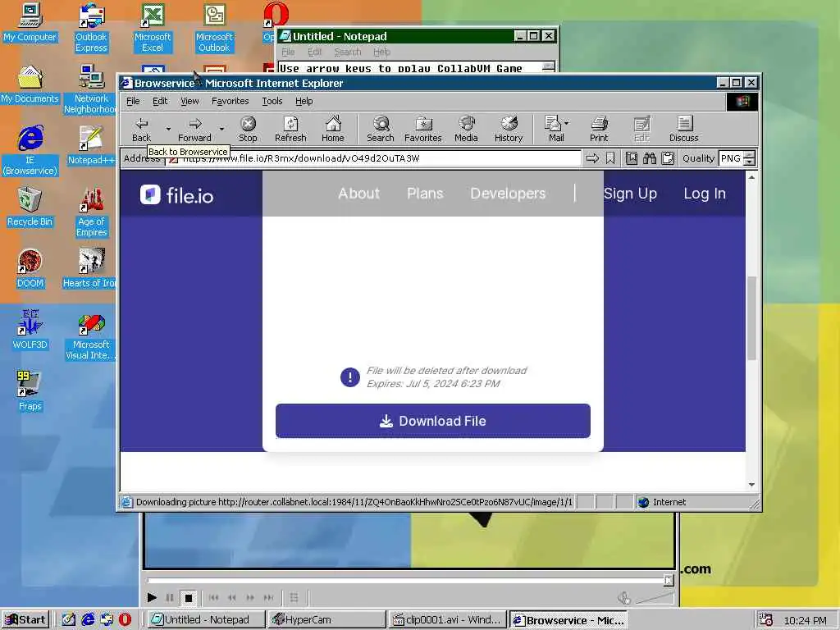The width and height of the screenshot is (840, 630).
Task: Switch to HyperCam taskbar button
Action: (x=327, y=620)
